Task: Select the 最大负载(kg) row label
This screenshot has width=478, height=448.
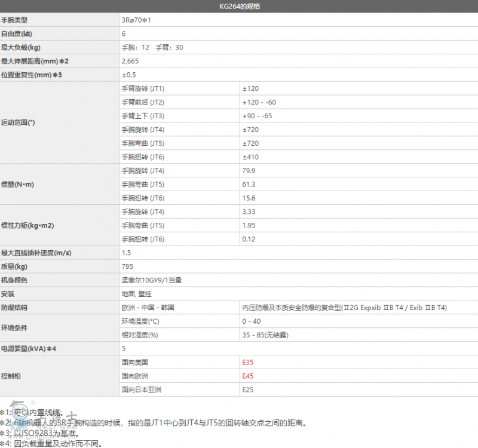Action: (21, 48)
